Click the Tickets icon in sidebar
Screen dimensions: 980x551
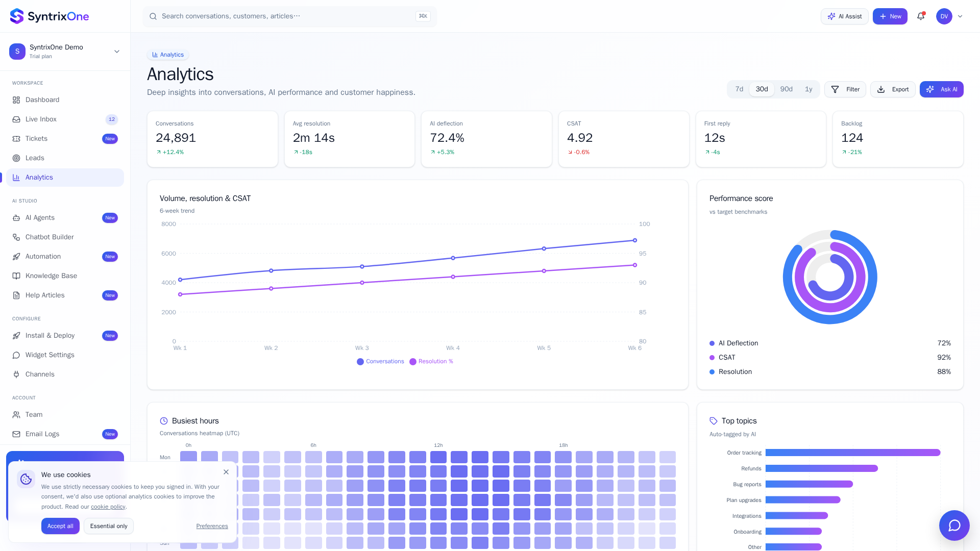(16, 139)
